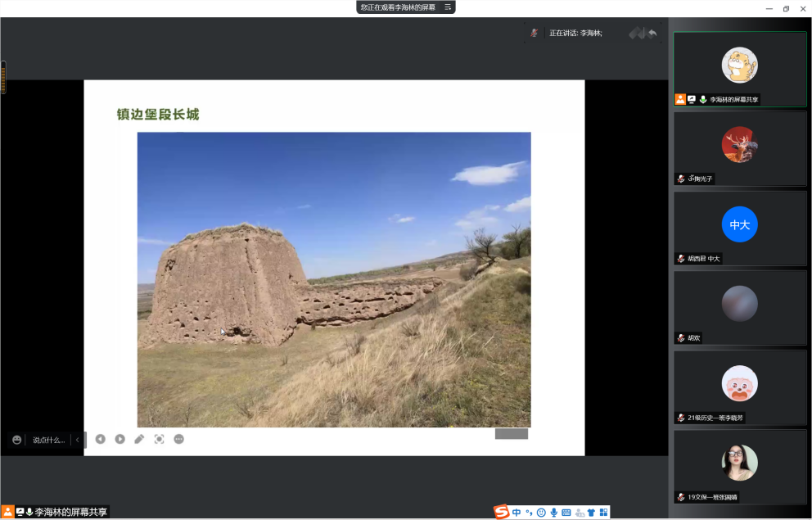
Task: Select the pen annotation tool
Action: 139,439
